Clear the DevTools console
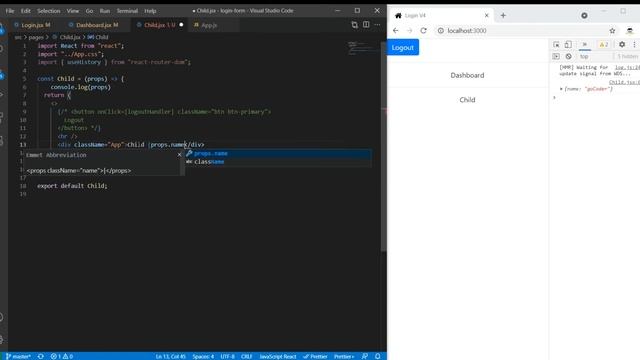Image resolution: width=640 pixels, height=360 pixels. [x=568, y=56]
